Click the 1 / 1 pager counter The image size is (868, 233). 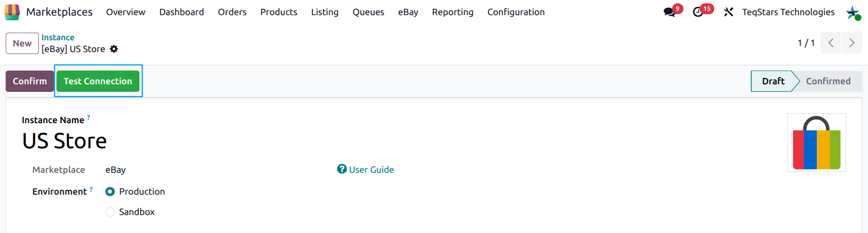click(806, 43)
